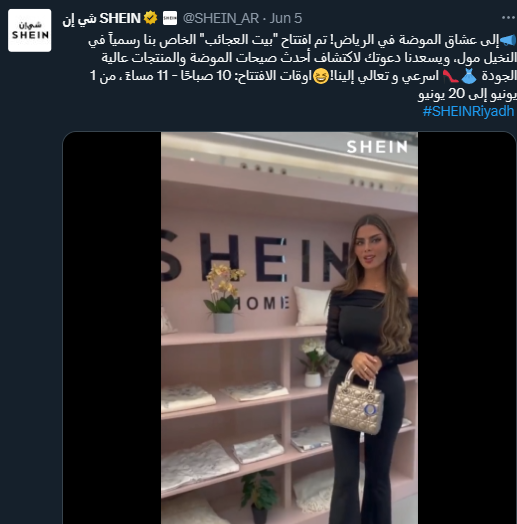The height and width of the screenshot is (524, 517).
Task: Click the small SHEIN affiliate badge
Action: pos(170,18)
